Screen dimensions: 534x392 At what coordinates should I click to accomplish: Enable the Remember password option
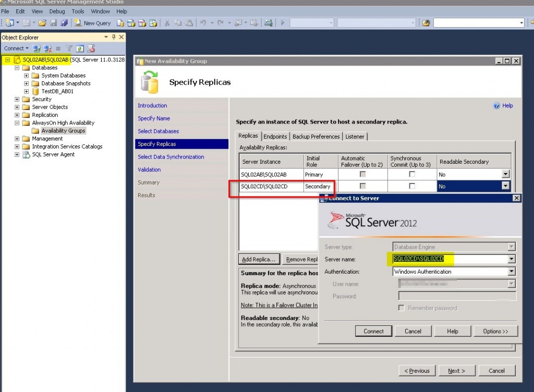click(x=401, y=308)
